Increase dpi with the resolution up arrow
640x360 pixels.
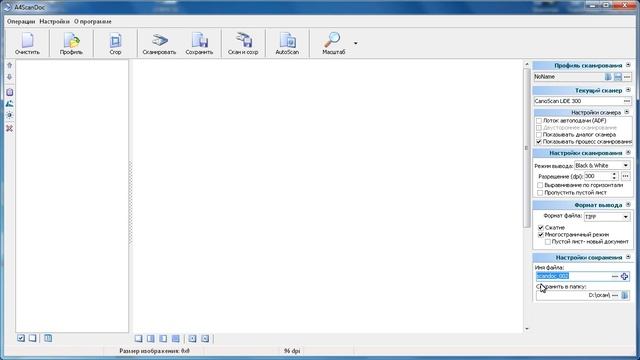[x=614, y=174]
